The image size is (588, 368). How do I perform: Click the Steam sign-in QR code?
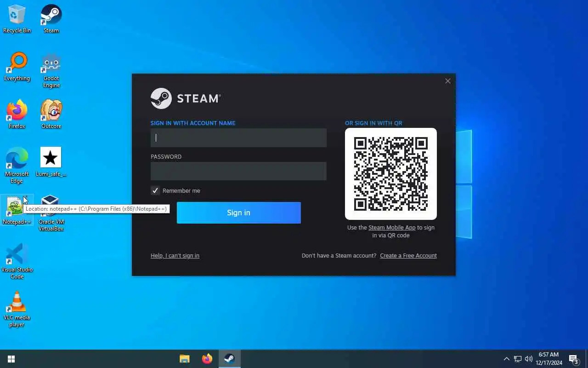[391, 174]
